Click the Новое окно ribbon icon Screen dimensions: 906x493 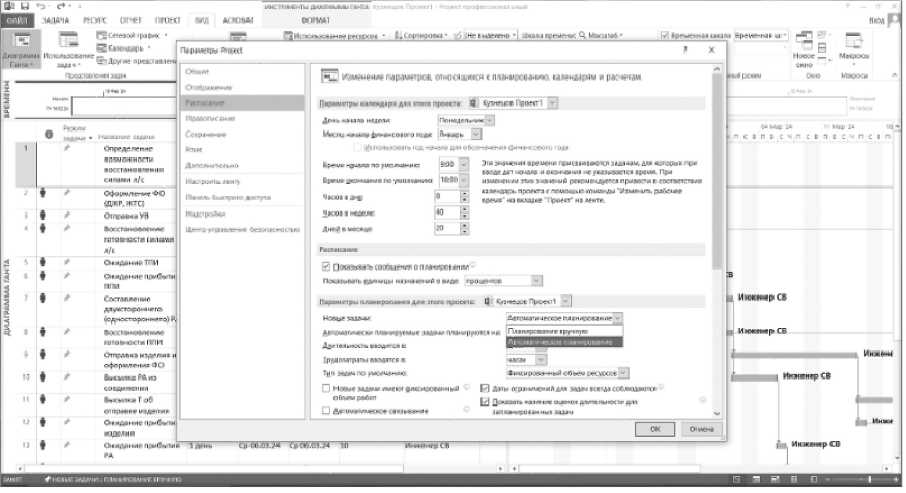click(x=804, y=47)
